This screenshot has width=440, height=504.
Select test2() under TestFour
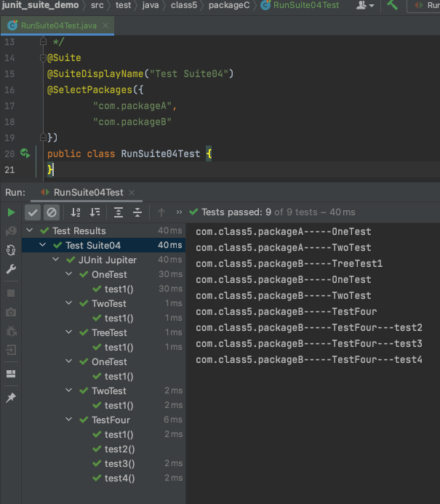click(x=103, y=449)
